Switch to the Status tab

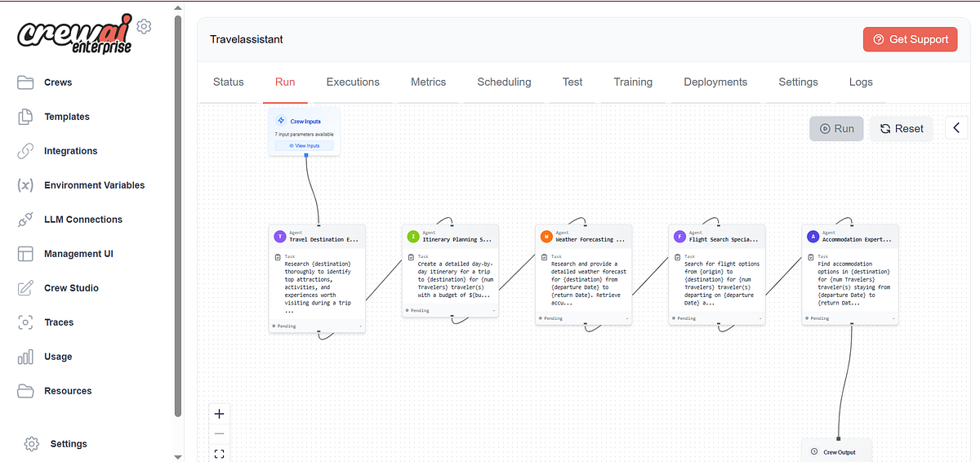(229, 82)
